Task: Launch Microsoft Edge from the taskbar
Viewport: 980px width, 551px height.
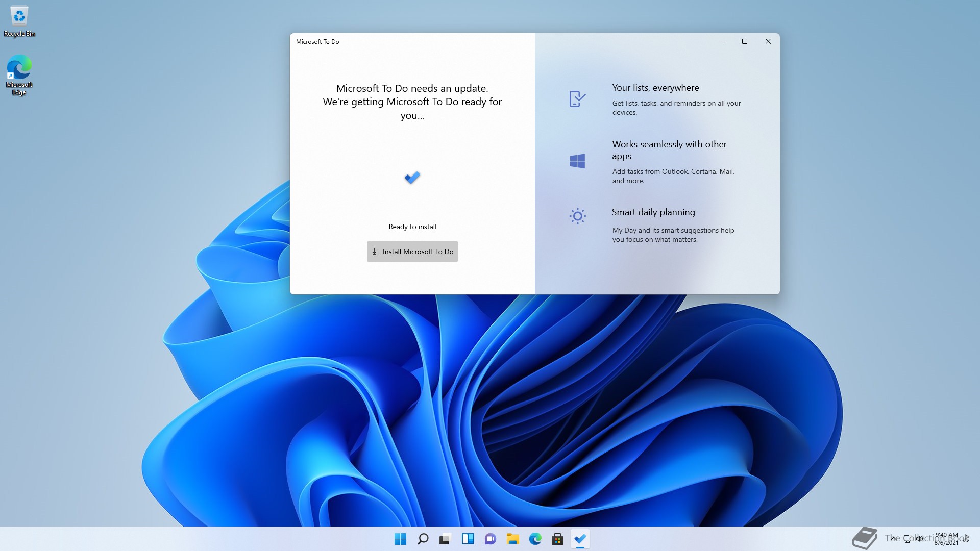Action: [535, 539]
